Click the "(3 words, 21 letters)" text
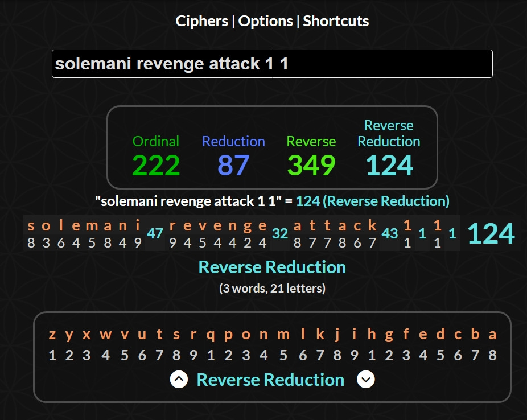 pos(272,289)
